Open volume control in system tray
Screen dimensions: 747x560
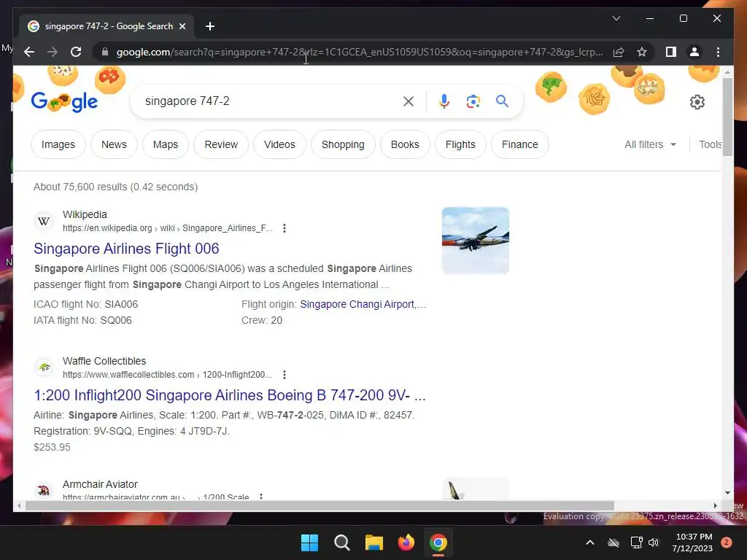[654, 542]
